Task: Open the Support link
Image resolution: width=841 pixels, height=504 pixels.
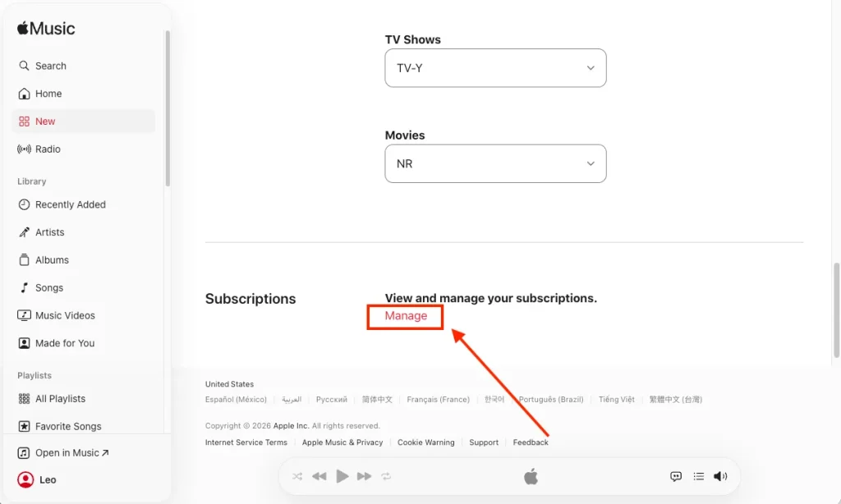Action: (x=484, y=442)
